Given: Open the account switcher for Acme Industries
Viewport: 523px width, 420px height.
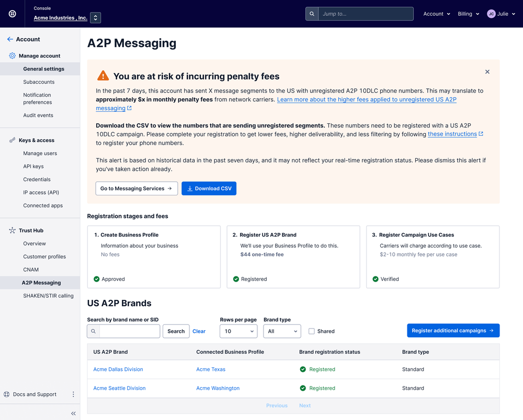Looking at the screenshot, I should pos(95,18).
